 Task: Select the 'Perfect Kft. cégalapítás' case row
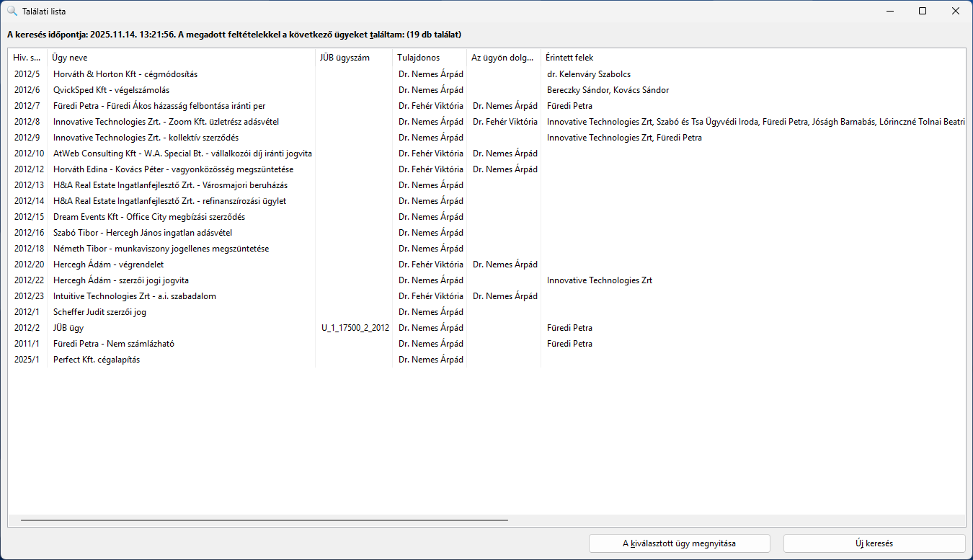tap(96, 360)
